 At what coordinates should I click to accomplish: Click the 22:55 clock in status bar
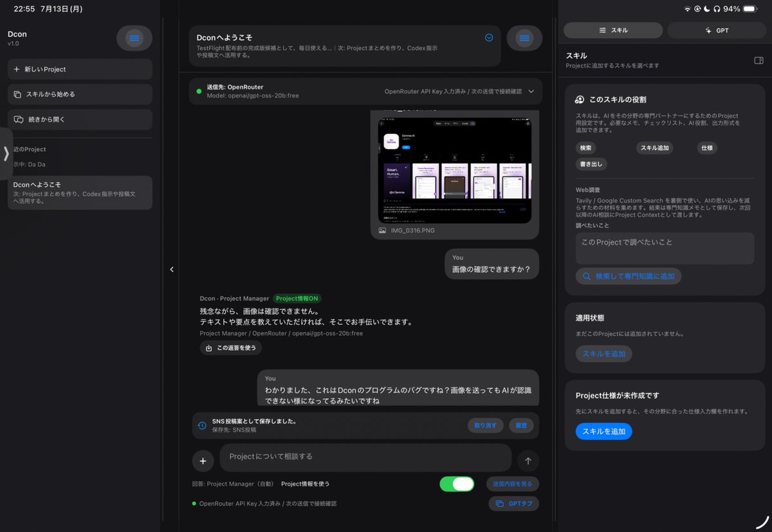pyautogui.click(x=24, y=9)
